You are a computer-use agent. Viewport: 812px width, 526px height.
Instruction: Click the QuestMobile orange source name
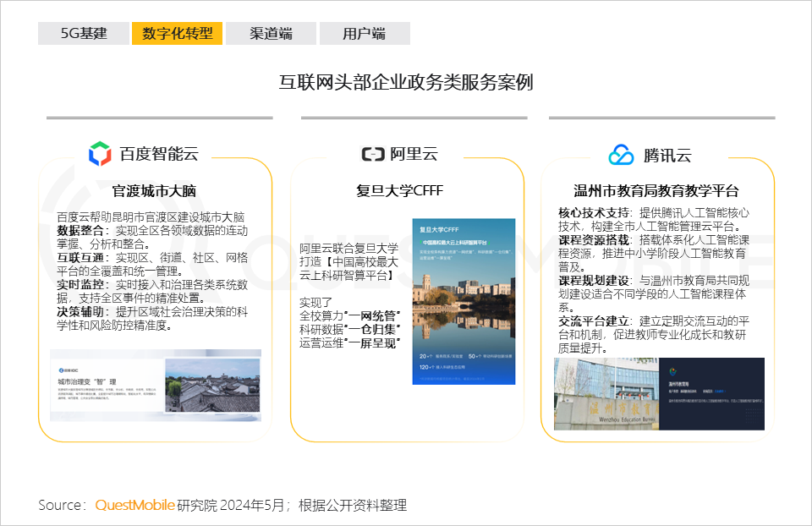pyautogui.click(x=134, y=505)
